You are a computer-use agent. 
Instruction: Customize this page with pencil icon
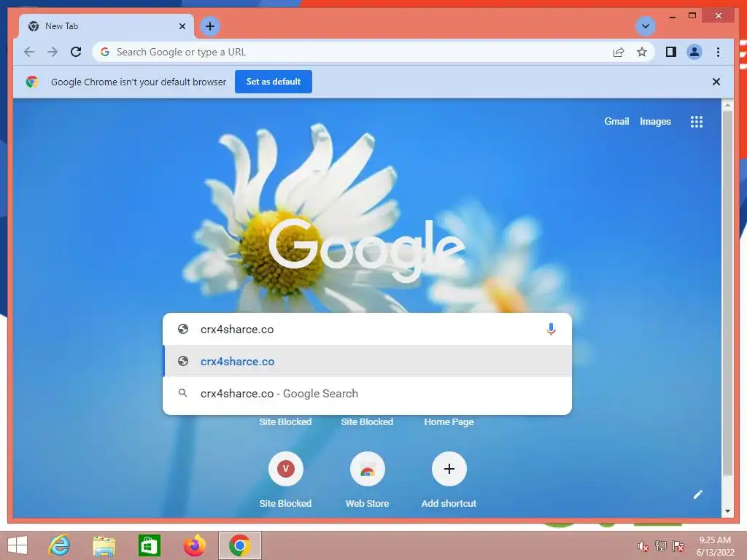click(698, 494)
